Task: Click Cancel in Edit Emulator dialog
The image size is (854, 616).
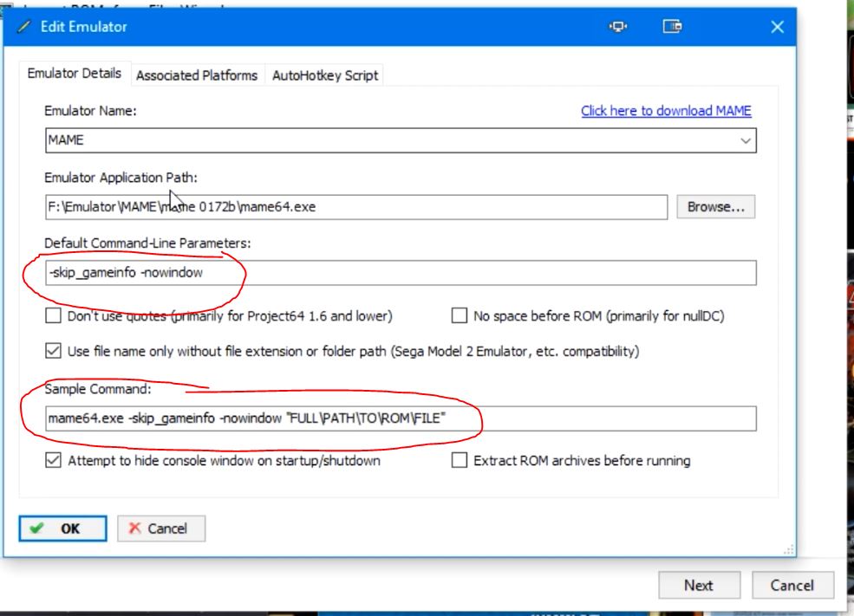Action: tap(161, 528)
